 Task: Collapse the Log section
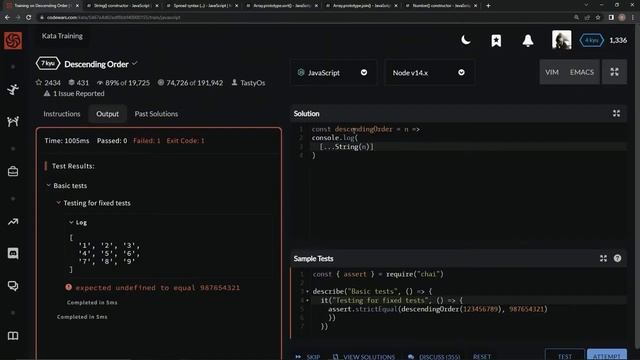pyautogui.click(x=71, y=222)
